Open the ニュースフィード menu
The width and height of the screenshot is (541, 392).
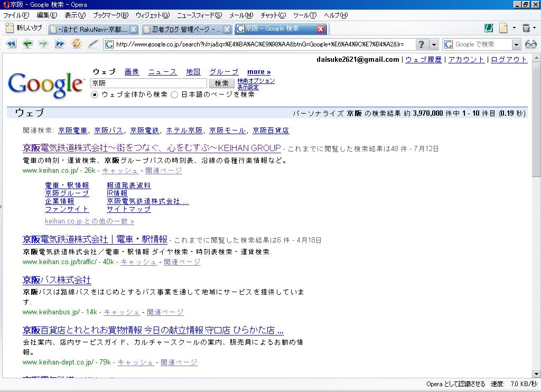[199, 15]
